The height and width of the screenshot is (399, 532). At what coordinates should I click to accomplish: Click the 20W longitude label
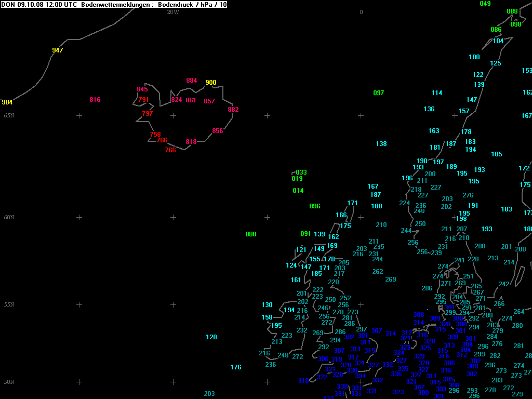[x=173, y=12]
